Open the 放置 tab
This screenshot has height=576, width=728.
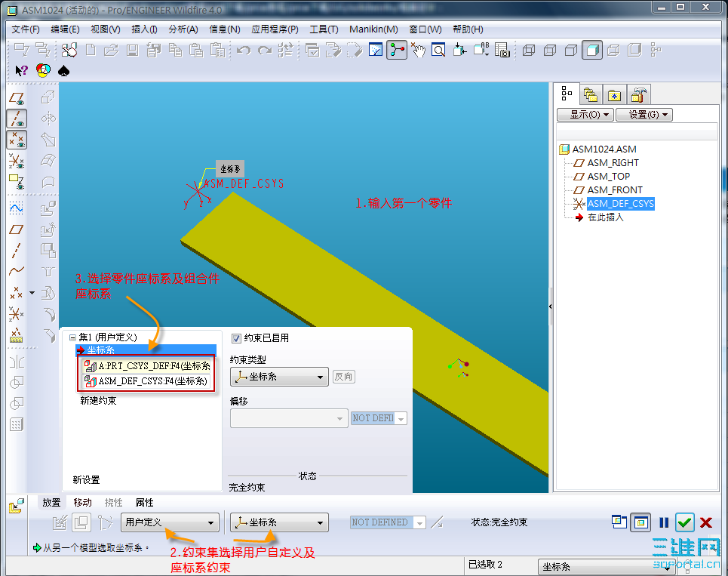[51, 502]
